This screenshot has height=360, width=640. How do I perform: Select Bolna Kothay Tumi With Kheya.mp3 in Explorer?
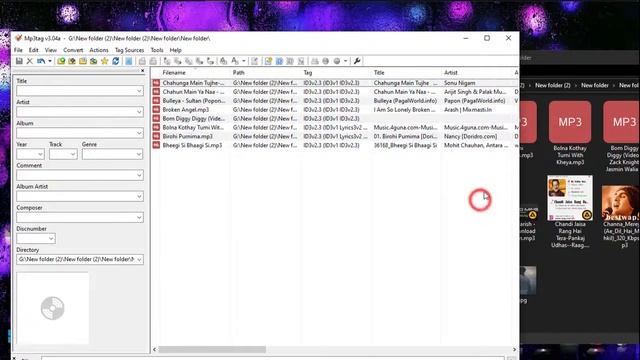[x=570, y=133]
